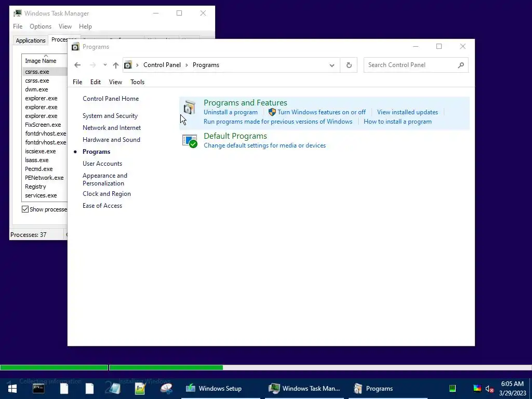Click the Default Programs icon
532x399 pixels.
pyautogui.click(x=190, y=141)
